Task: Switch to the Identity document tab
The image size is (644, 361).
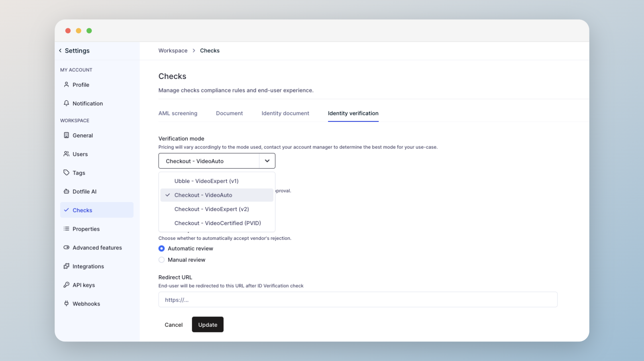Action: (285, 113)
